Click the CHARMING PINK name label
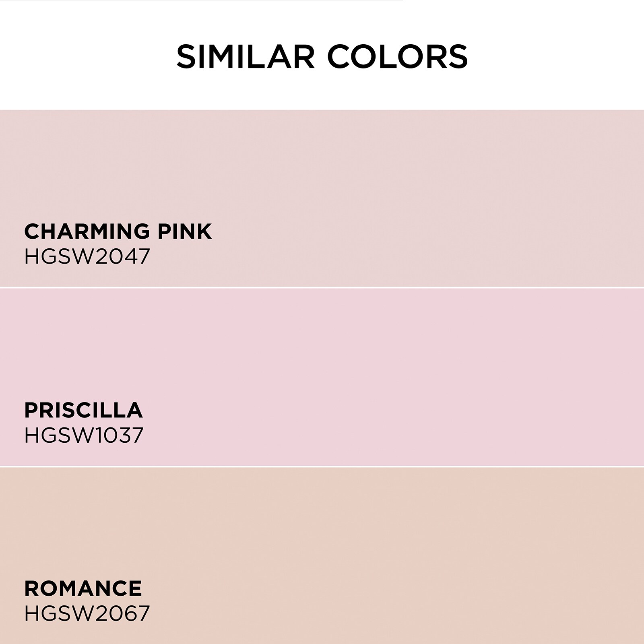644x644 pixels. [118, 231]
